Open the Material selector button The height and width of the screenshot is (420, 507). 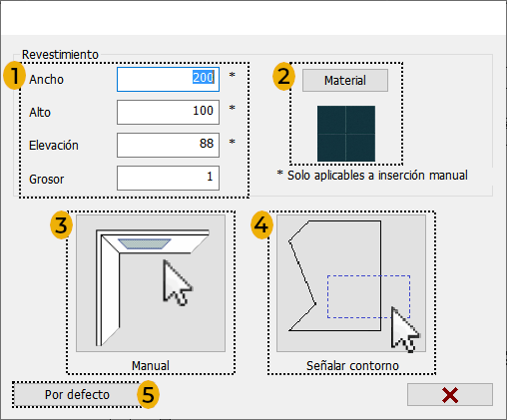click(345, 80)
